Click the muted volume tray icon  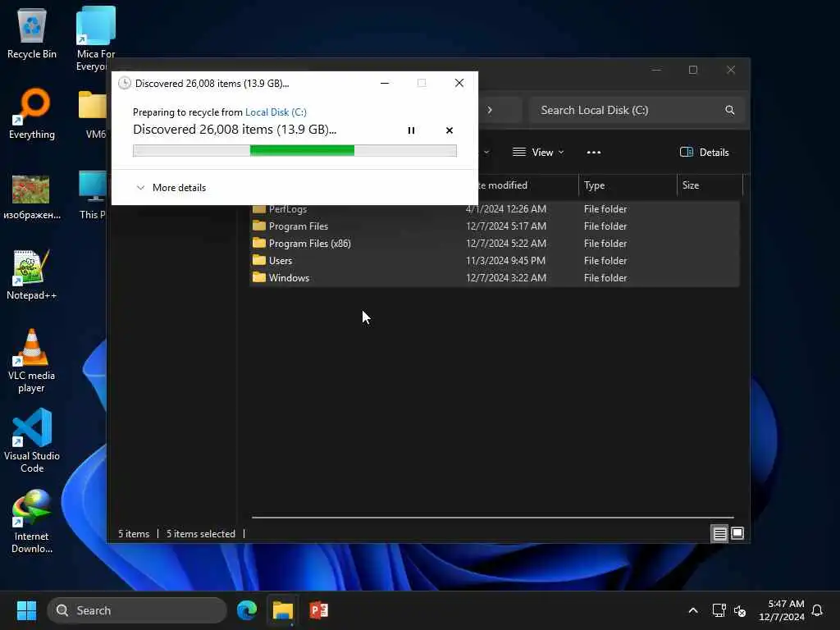click(x=741, y=610)
